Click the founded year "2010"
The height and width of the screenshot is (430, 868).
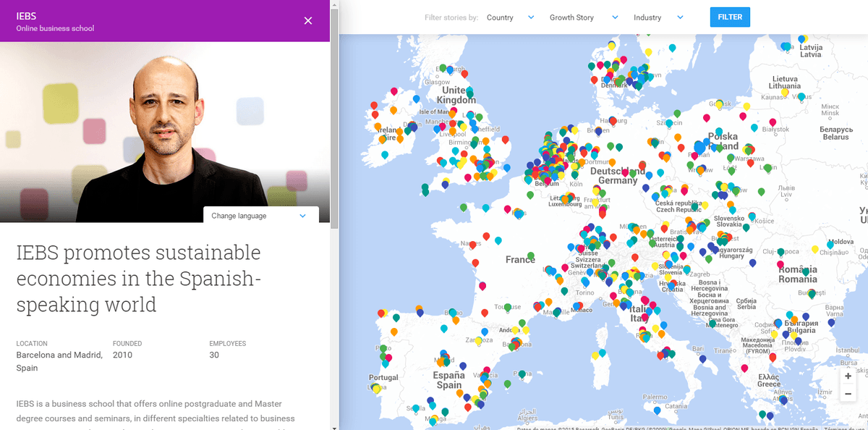click(x=122, y=355)
